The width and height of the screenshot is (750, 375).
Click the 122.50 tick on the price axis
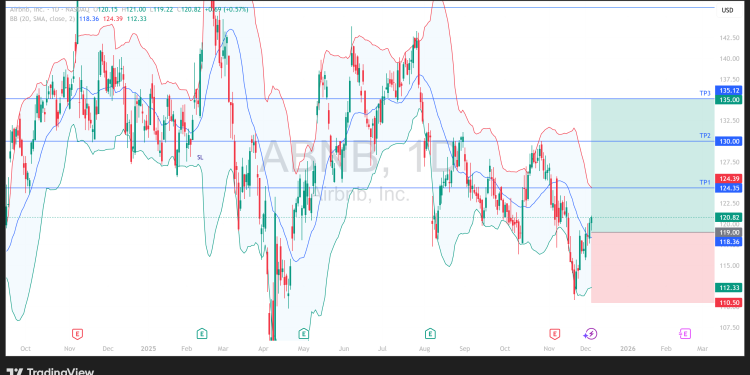730,203
